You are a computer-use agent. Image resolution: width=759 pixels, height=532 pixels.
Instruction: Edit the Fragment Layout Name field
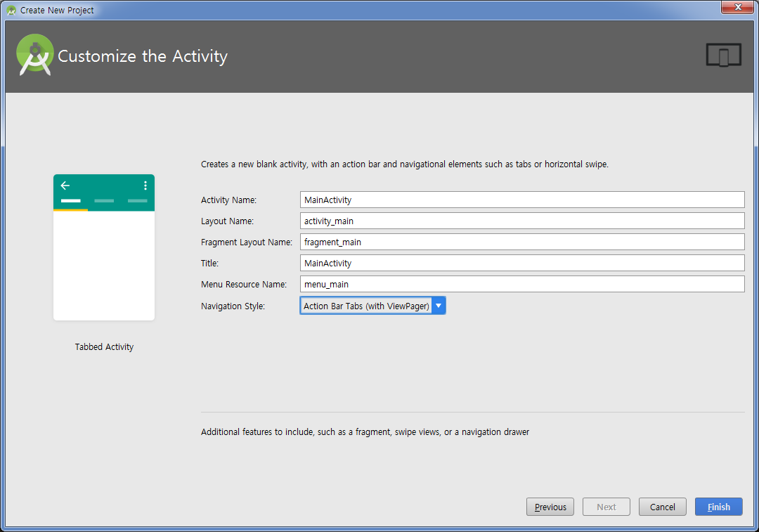[x=521, y=242]
